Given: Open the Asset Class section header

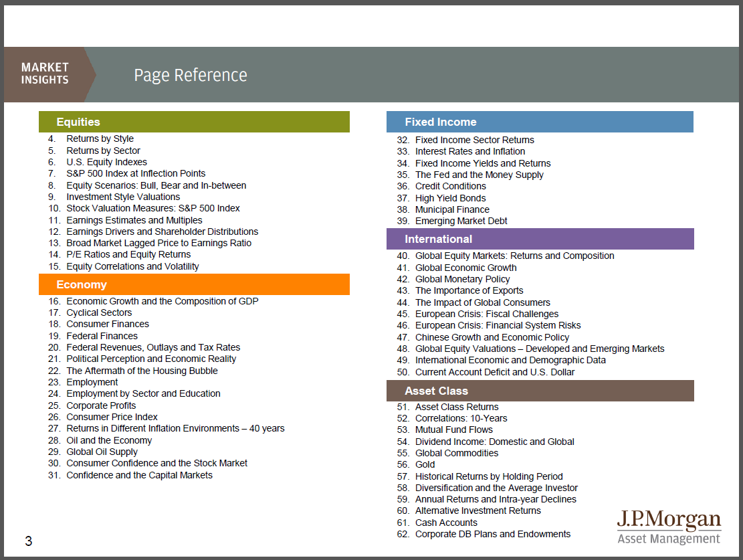Looking at the screenshot, I should (x=540, y=391).
